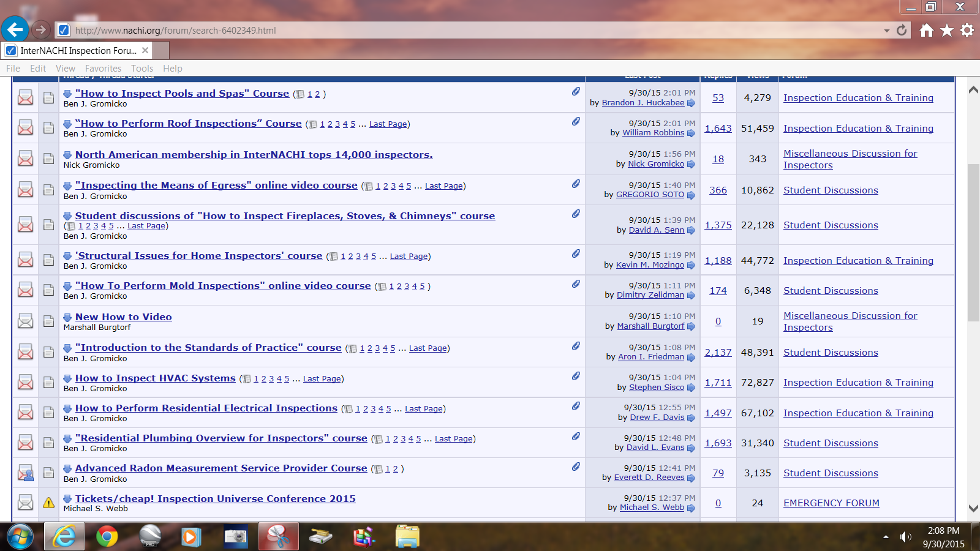Screen dimensions: 980x551
Task: Open replies count 366 for Means of Egress
Action: coord(718,190)
